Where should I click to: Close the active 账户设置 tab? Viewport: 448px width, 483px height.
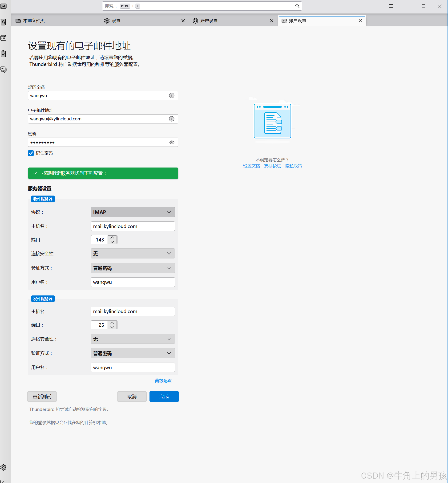[360, 21]
